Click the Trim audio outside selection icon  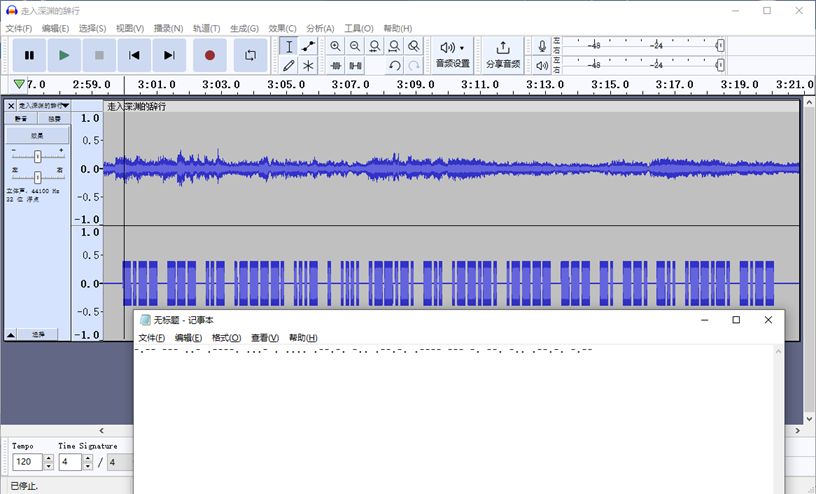[x=335, y=66]
